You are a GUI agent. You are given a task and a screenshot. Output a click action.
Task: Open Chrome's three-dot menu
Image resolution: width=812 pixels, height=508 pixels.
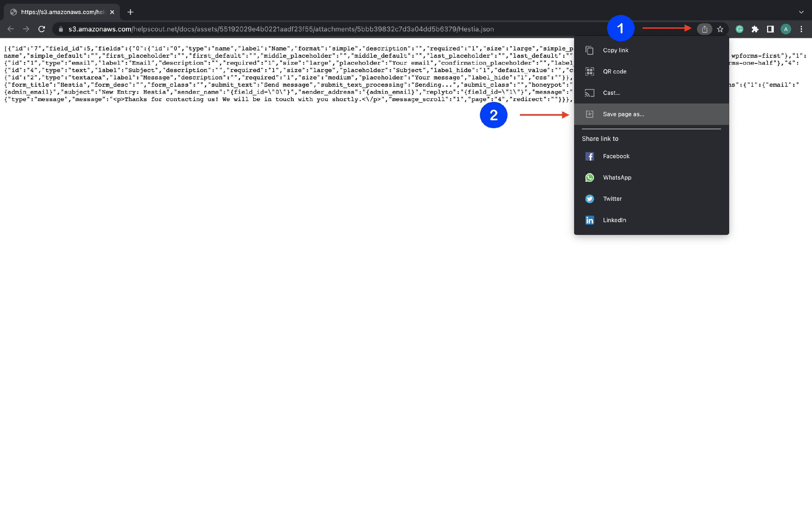tap(801, 29)
